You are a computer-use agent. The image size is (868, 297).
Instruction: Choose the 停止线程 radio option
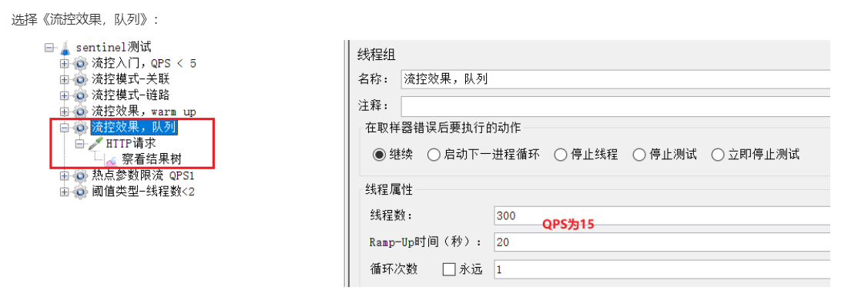561,155
